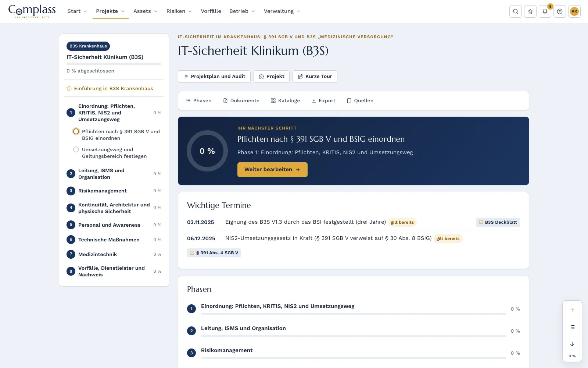Screen dimensions: 588x368
Task: Click badge 1 in the Phasen list
Action: 191,309
